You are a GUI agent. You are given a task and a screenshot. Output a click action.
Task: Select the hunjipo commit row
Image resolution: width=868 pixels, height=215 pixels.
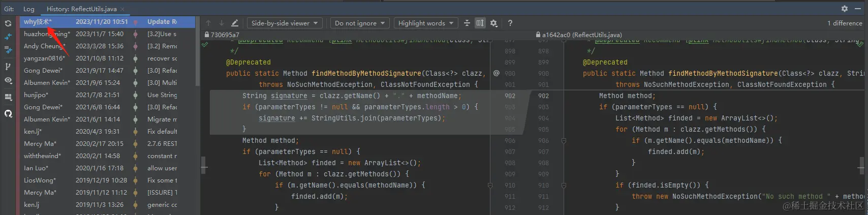107,95
